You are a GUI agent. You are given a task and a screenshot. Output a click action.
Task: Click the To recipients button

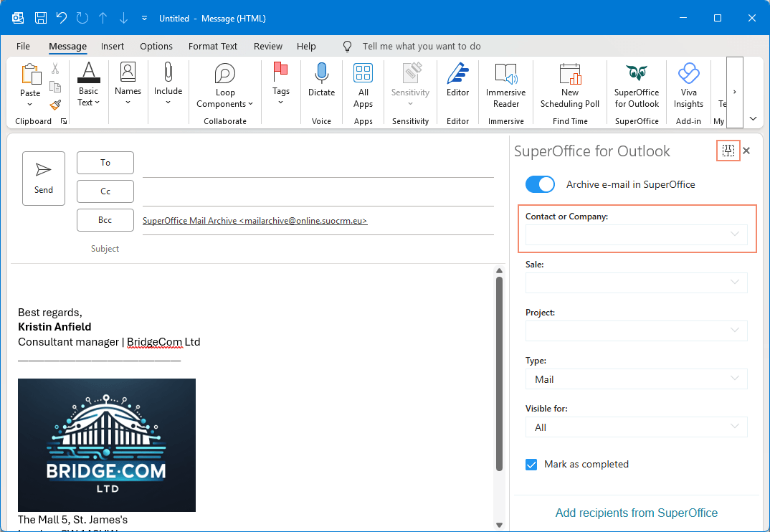click(x=105, y=163)
